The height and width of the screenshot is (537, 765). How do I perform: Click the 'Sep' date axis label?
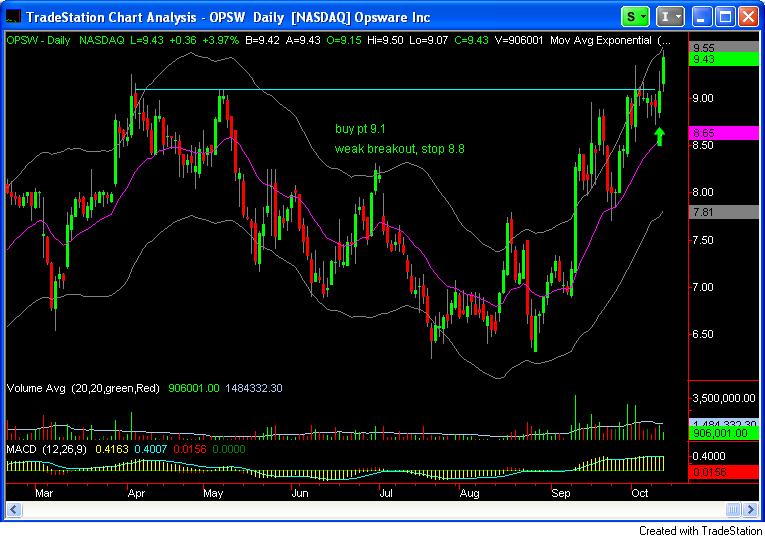(561, 493)
